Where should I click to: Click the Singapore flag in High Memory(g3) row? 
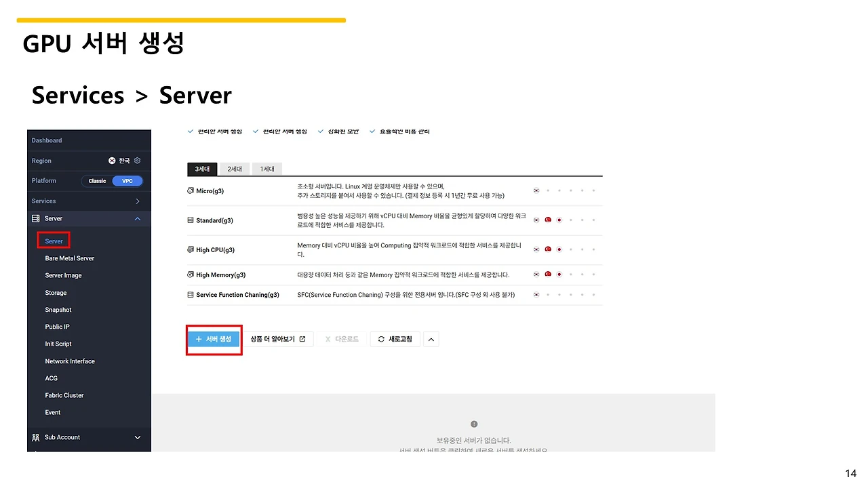point(548,274)
